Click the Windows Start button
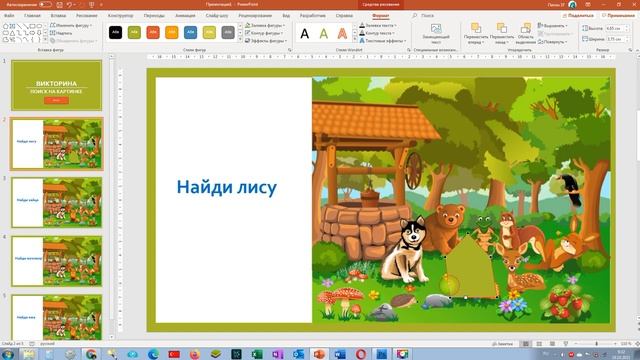The image size is (640, 360). (8, 354)
